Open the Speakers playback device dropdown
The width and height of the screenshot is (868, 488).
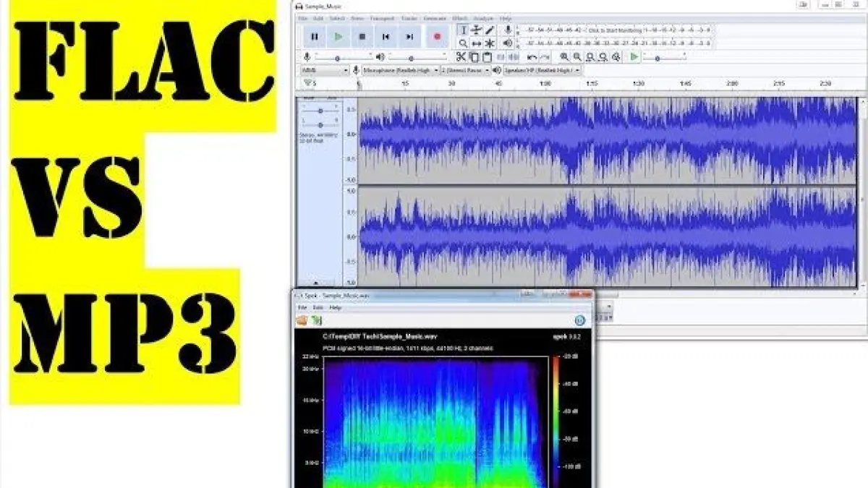tap(542, 70)
